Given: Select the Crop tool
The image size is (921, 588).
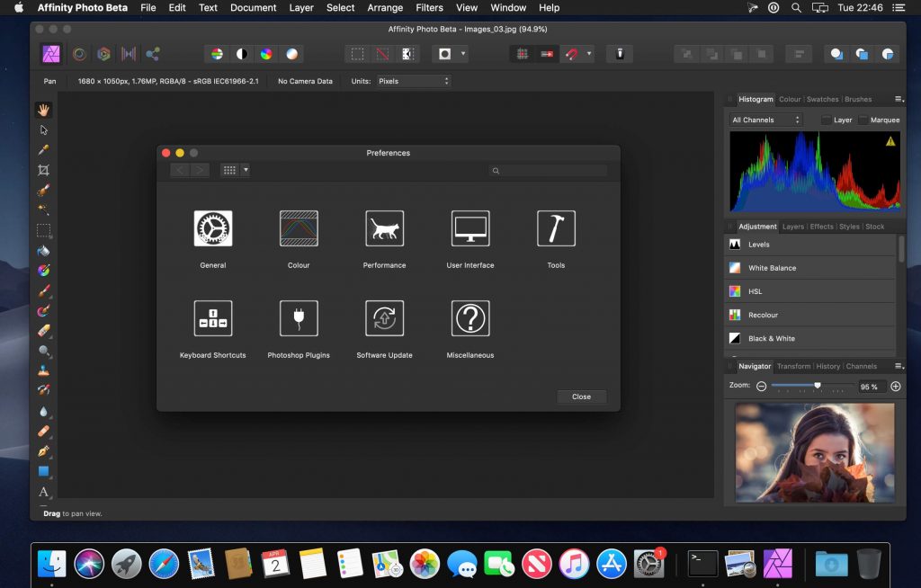Looking at the screenshot, I should coord(44,169).
